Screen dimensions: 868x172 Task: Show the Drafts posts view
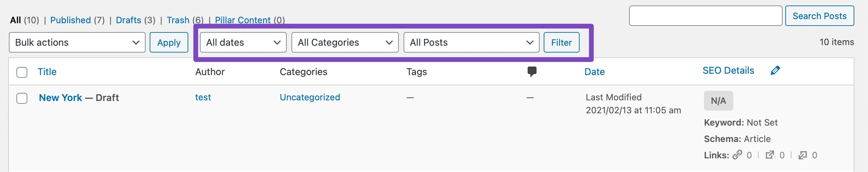128,20
